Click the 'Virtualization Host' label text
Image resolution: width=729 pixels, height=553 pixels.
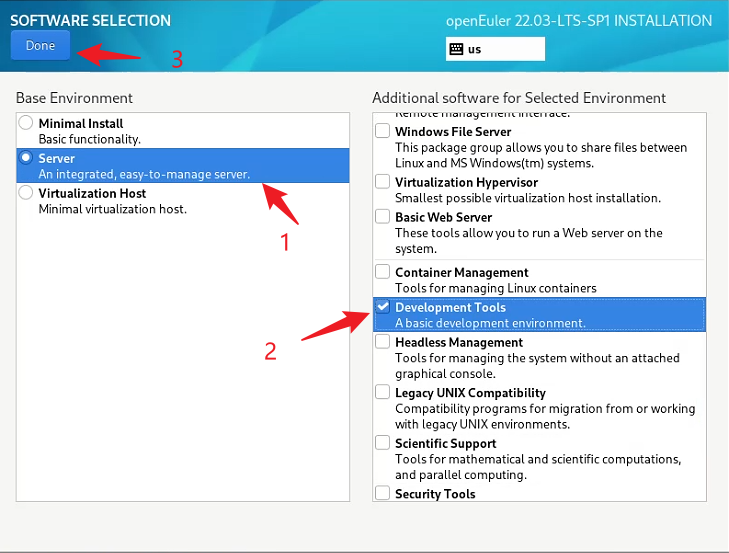[x=92, y=193]
